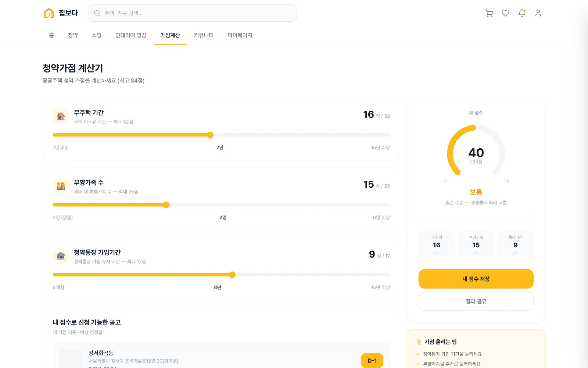Click the 내 점수로 신청 가능한 공고 heading
Screen dimensions: 588x368
tap(87, 322)
